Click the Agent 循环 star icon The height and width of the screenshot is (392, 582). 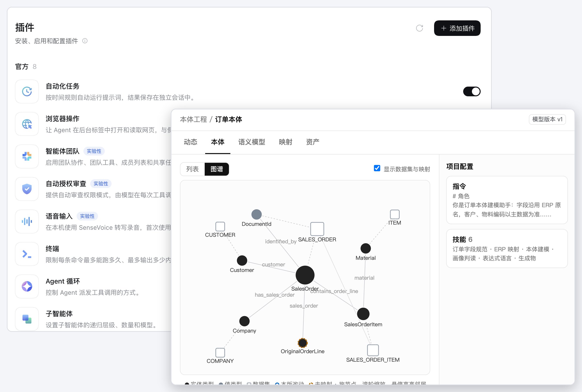click(27, 286)
